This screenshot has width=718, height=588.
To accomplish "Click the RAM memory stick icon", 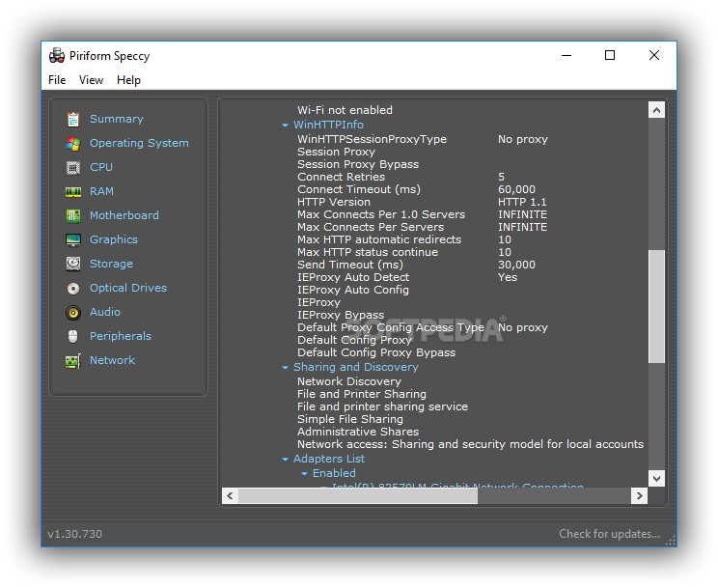I will point(73,191).
